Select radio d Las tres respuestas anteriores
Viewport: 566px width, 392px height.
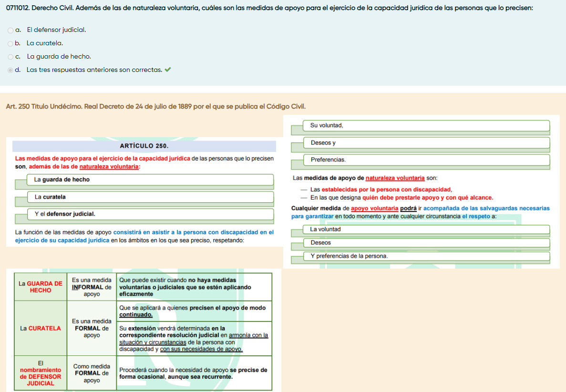tap(10, 70)
